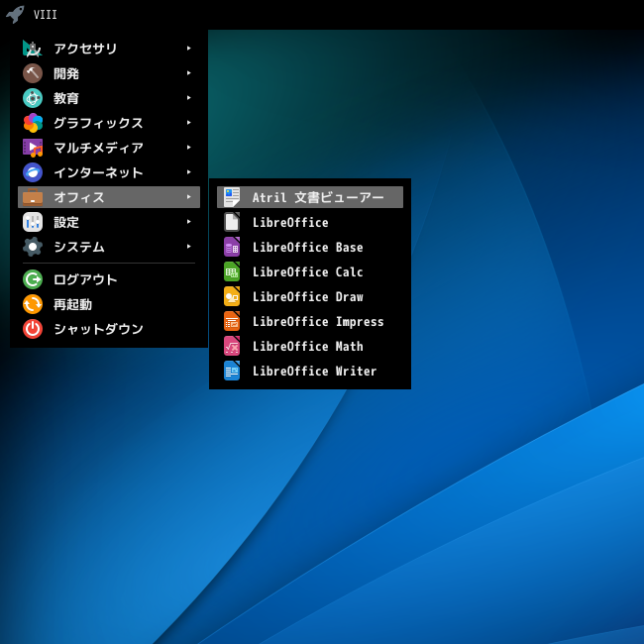Screen dimensions: 644x644
Task: Click the orange 再起動 restart icon
Action: click(x=33, y=304)
